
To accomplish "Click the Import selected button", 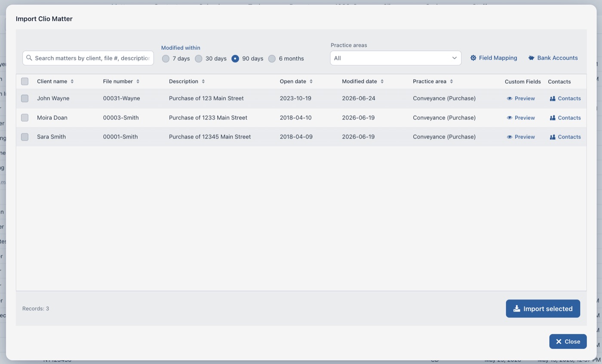I will coord(543,309).
